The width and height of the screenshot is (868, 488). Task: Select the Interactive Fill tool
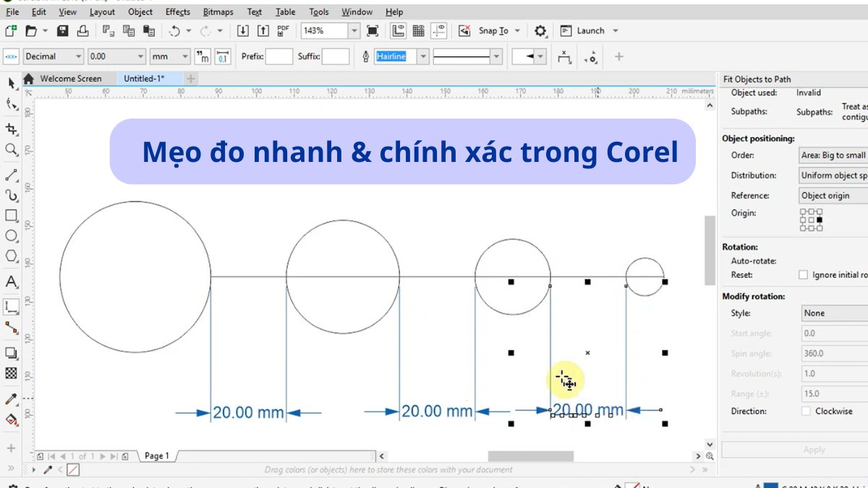(x=11, y=419)
